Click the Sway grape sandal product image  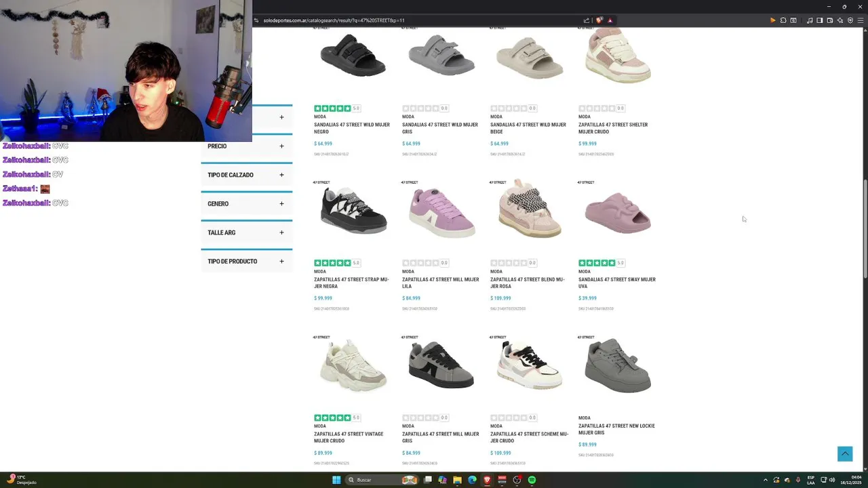point(618,212)
